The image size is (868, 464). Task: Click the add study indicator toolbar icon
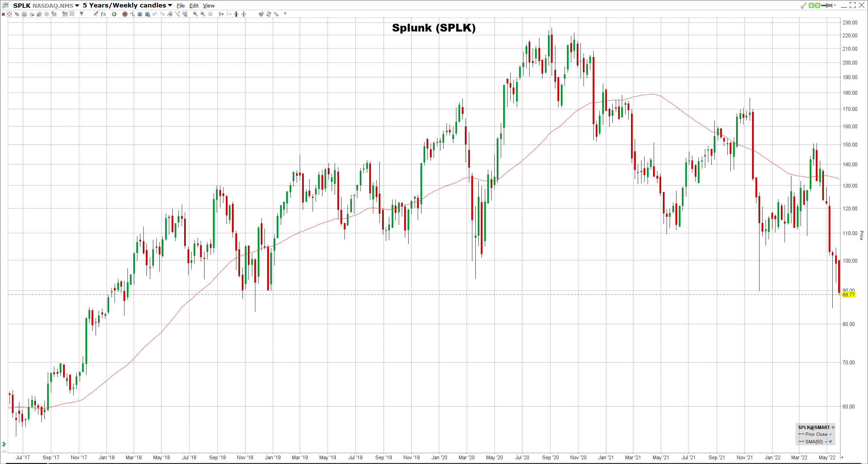click(170, 14)
